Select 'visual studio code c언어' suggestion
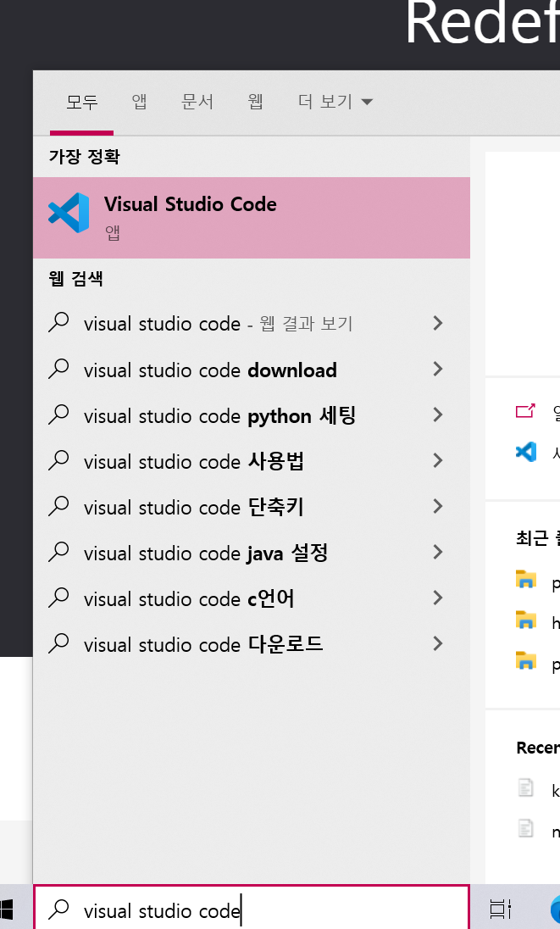560x929 pixels. point(252,598)
